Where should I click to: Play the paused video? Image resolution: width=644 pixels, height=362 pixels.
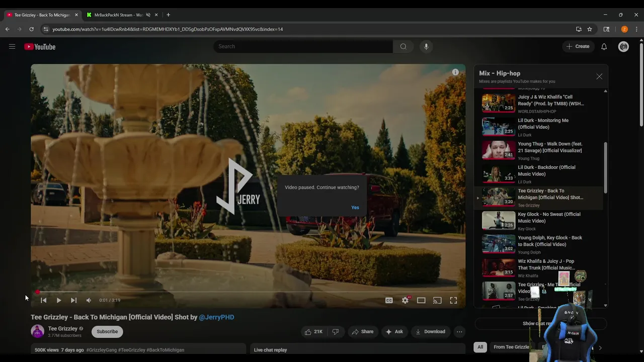click(59, 300)
